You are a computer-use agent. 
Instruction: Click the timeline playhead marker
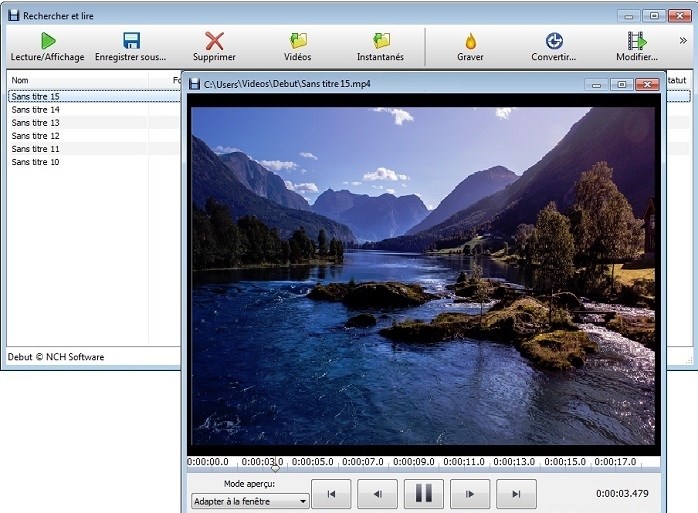tap(276, 468)
